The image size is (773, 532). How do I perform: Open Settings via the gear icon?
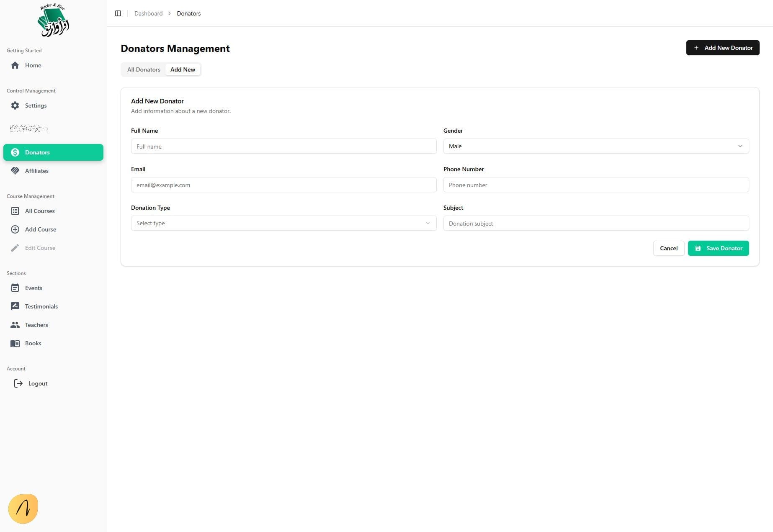[15, 105]
